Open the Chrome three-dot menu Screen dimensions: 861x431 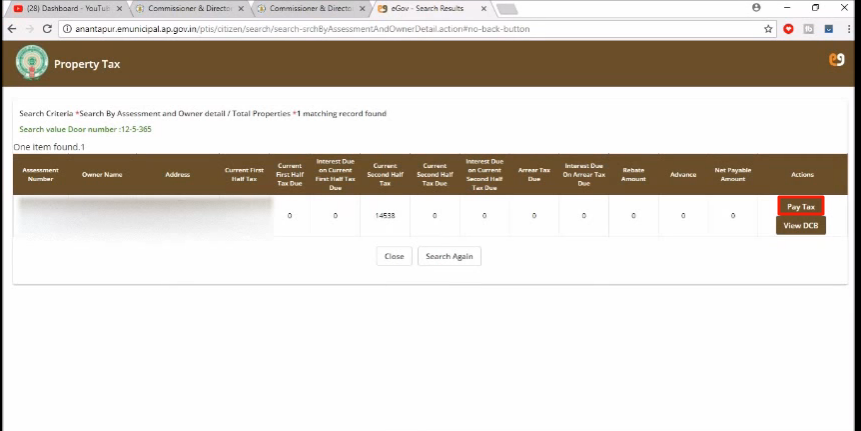(x=849, y=29)
